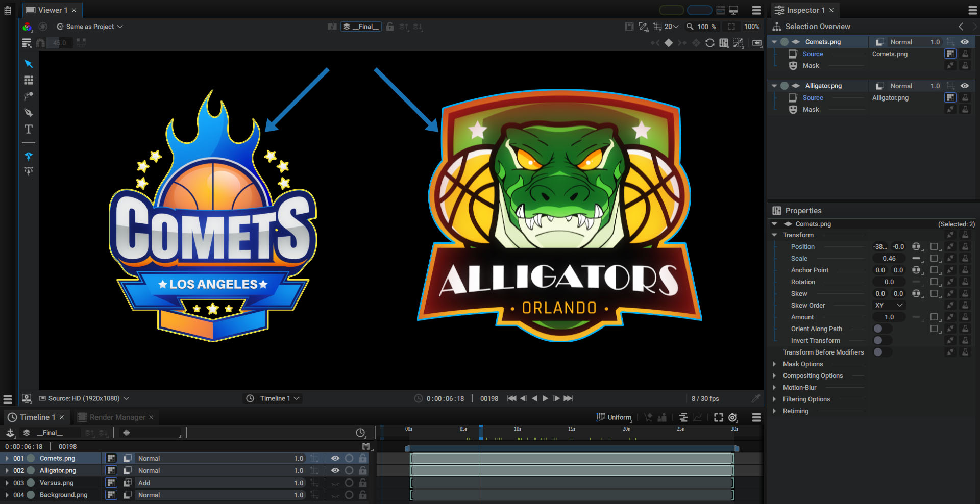Jump to the first frame
Screen dimensions: 980x504
[511, 398]
